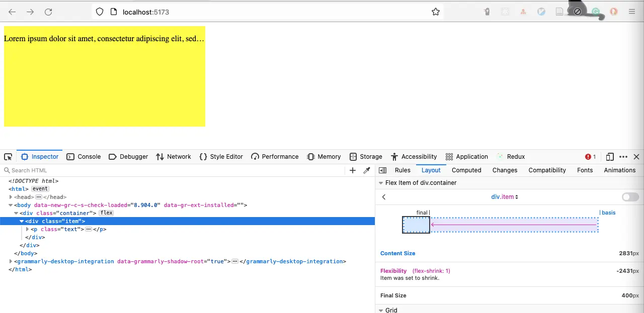
Task: Toggle the flex item highlight switch
Action: pos(630,197)
